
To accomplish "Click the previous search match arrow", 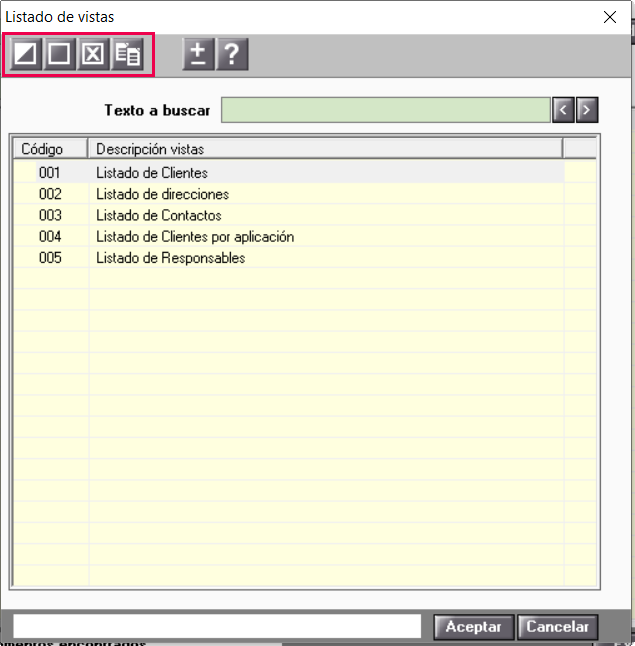I will pos(563,110).
